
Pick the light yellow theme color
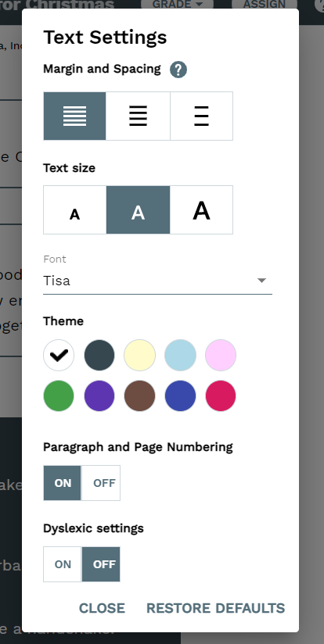click(x=140, y=356)
